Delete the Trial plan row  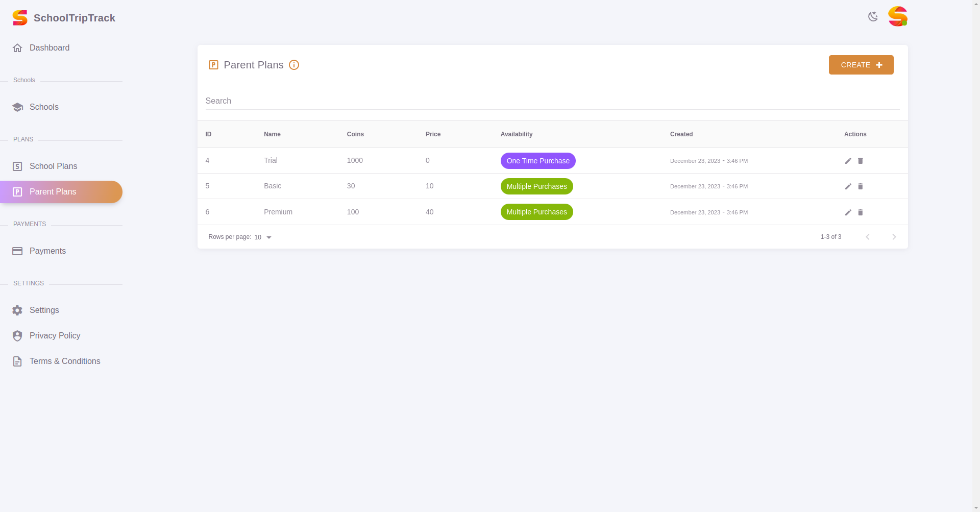[x=860, y=161]
